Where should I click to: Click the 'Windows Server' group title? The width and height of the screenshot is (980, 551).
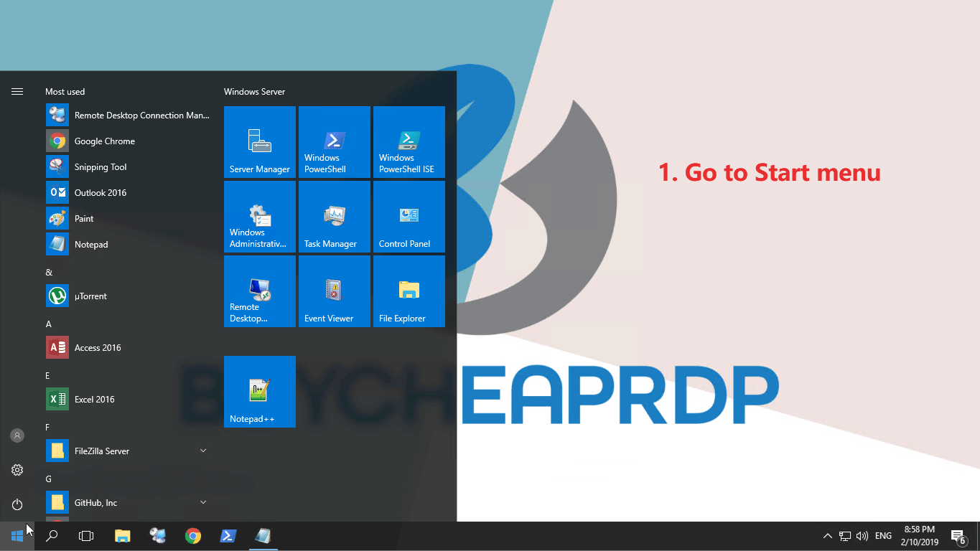coord(254,92)
